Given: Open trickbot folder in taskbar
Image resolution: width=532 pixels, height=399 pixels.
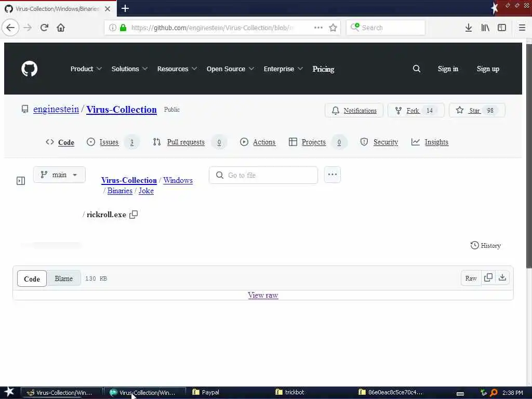Looking at the screenshot, I should point(290,392).
